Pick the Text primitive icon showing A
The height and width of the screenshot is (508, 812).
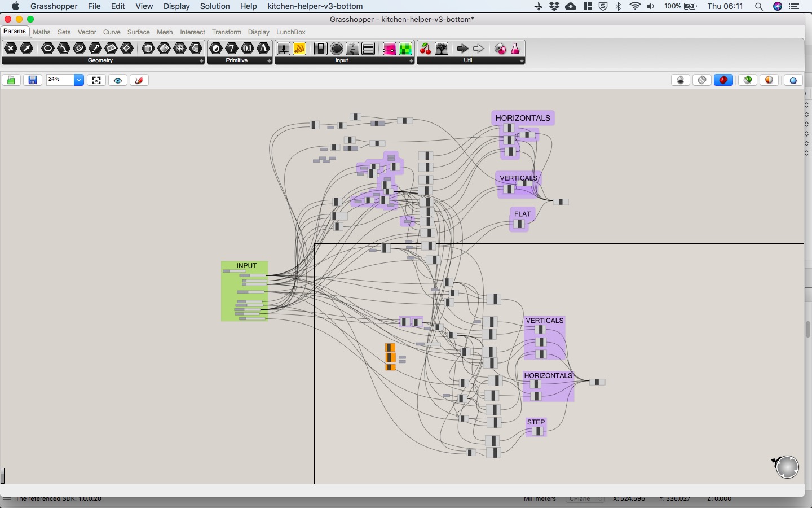[263, 49]
